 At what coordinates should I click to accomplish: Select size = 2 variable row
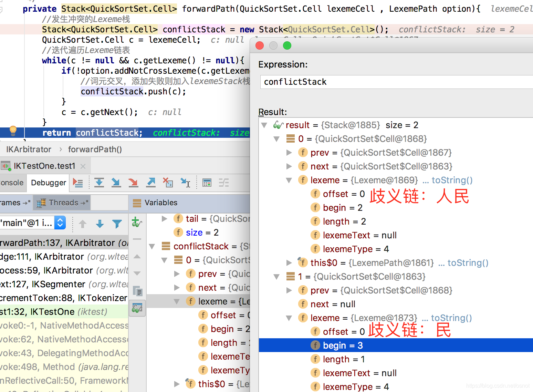point(198,233)
